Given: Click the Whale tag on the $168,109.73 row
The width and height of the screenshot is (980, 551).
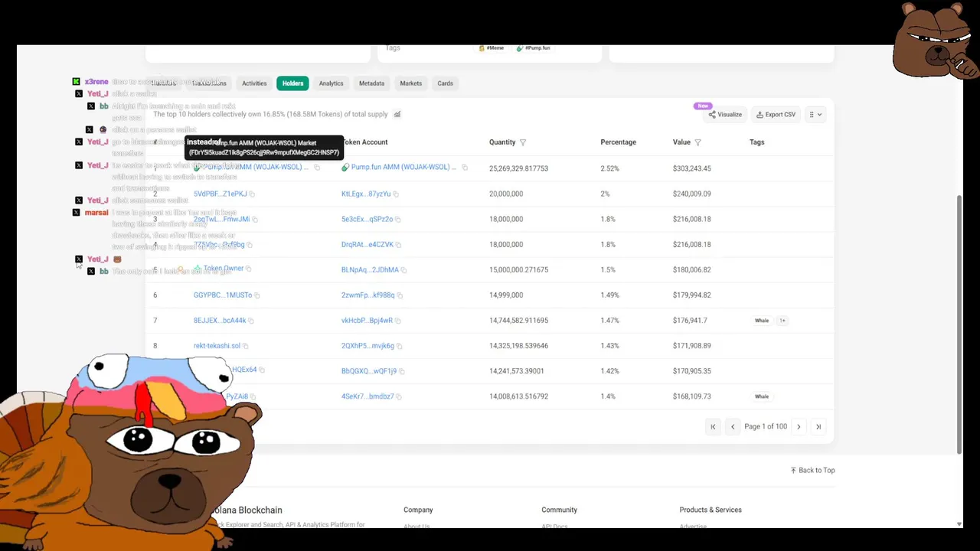Looking at the screenshot, I should coord(762,396).
